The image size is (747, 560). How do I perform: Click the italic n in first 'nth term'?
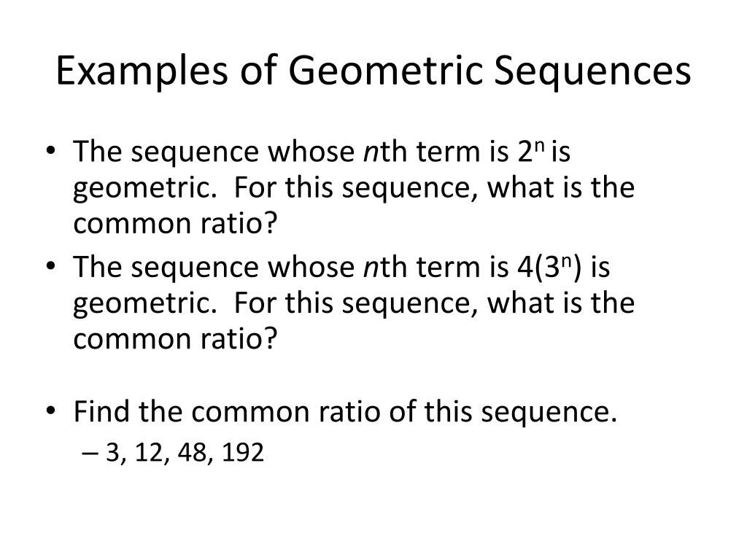370,154
